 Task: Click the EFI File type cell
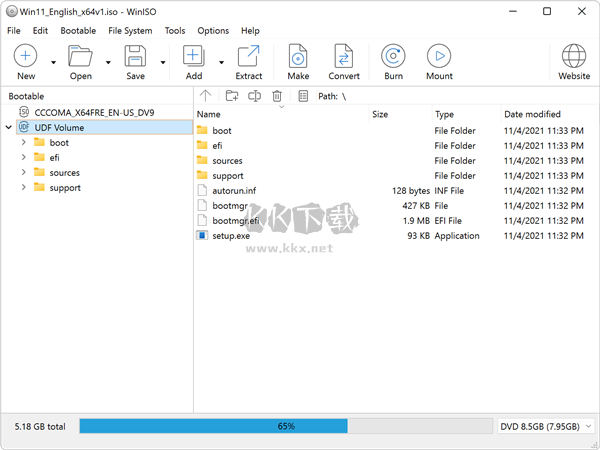(448, 221)
